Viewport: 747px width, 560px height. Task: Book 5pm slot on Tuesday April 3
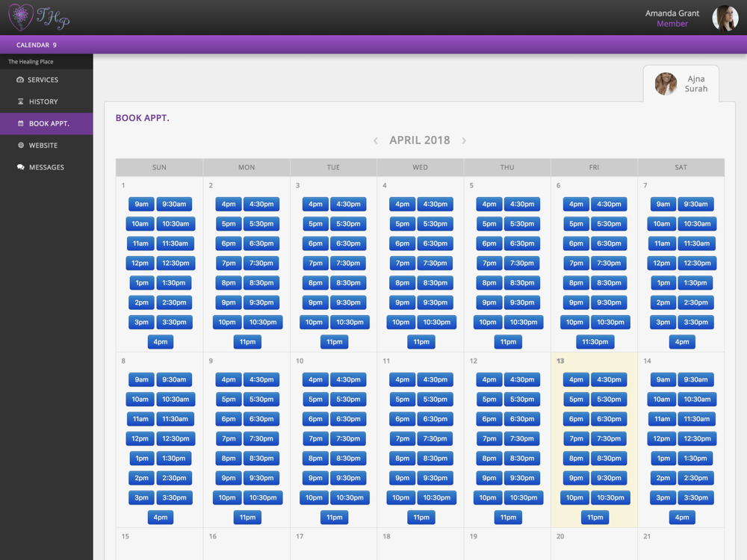(315, 224)
